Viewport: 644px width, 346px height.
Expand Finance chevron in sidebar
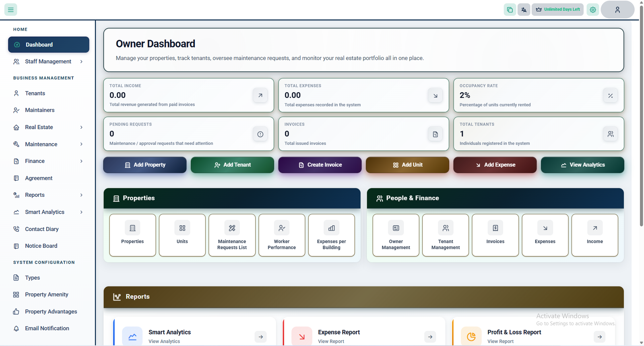81,161
